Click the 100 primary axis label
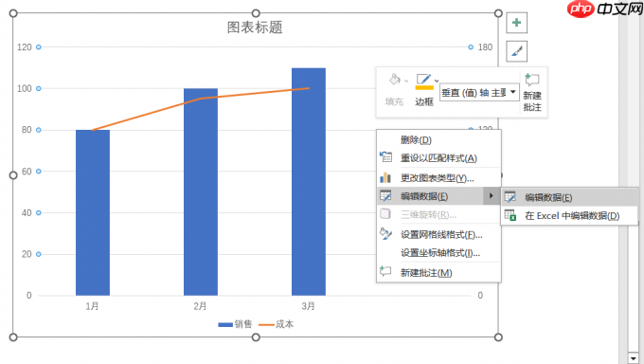Viewport: 644px width, 364px height. coord(25,88)
